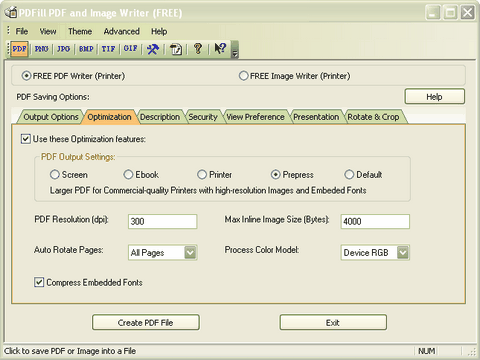
Task: Maximize the PDFill window
Action: [450, 13]
